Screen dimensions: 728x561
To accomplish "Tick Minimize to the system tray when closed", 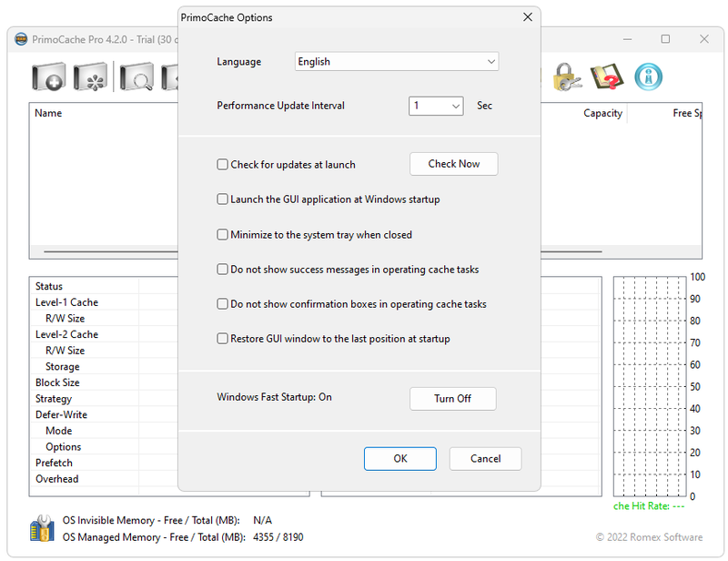I will click(x=222, y=235).
